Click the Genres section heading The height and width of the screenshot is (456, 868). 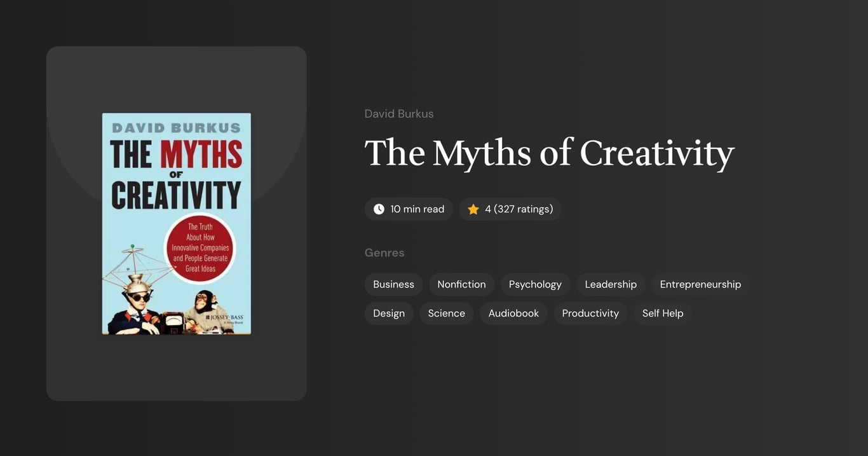pos(384,252)
